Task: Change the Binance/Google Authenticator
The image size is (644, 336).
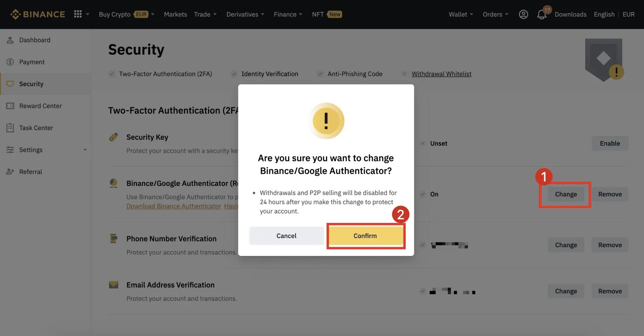Action: [566, 194]
